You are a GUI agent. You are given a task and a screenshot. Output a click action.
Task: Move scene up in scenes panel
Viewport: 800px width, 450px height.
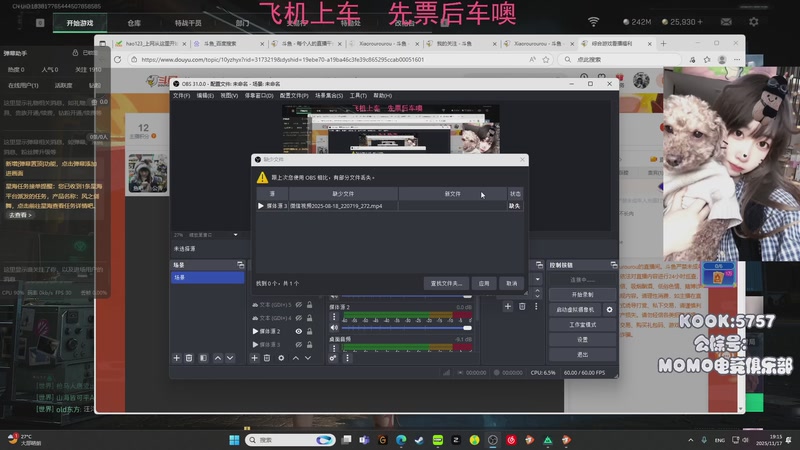218,358
